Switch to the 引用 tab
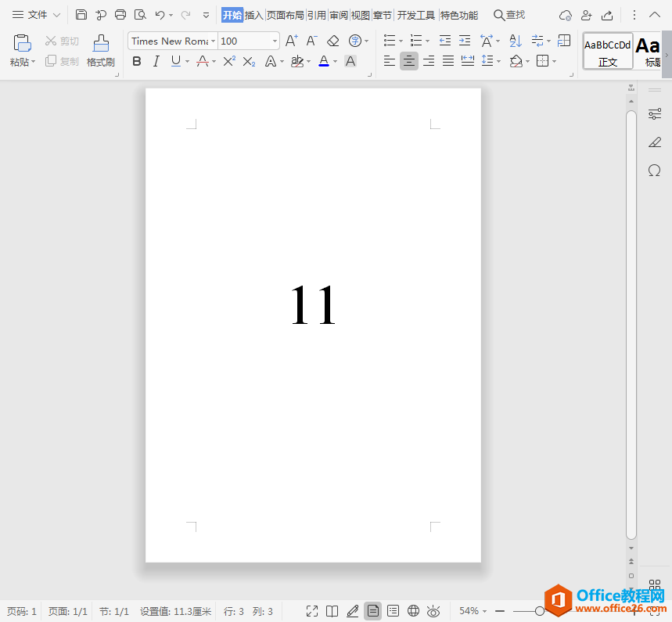 click(317, 16)
